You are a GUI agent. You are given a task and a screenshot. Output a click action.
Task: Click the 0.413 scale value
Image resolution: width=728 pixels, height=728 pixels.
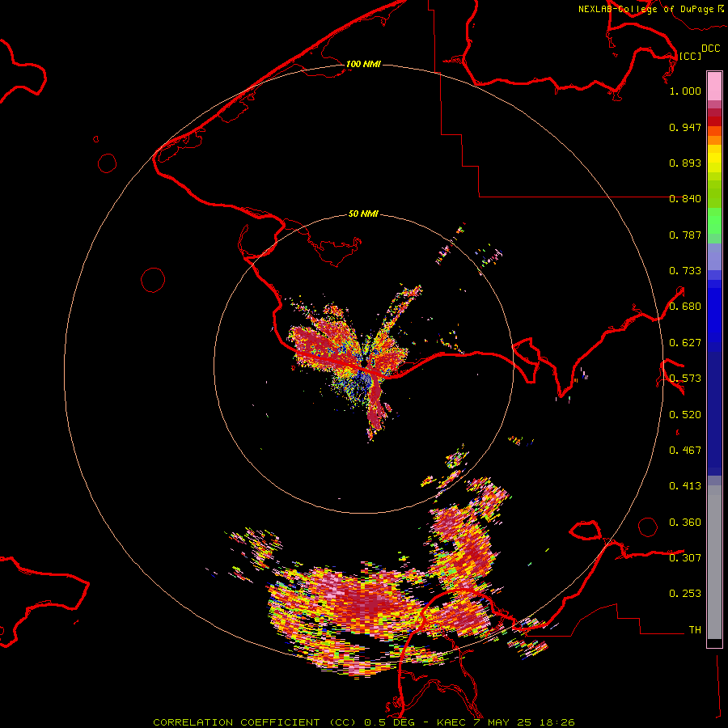click(x=685, y=486)
